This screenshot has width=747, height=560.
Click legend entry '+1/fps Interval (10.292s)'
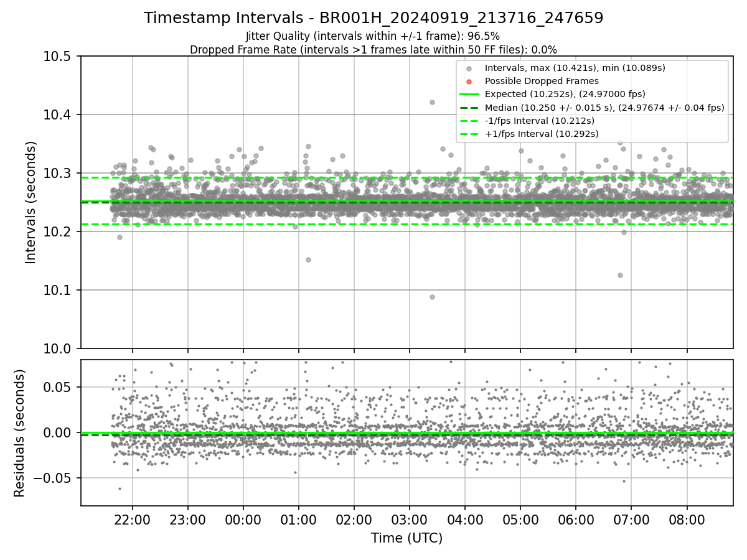point(541,134)
